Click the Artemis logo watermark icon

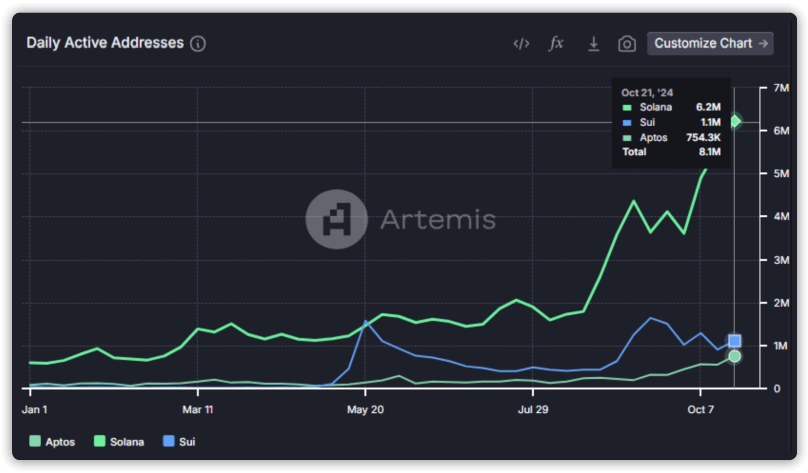(x=336, y=219)
